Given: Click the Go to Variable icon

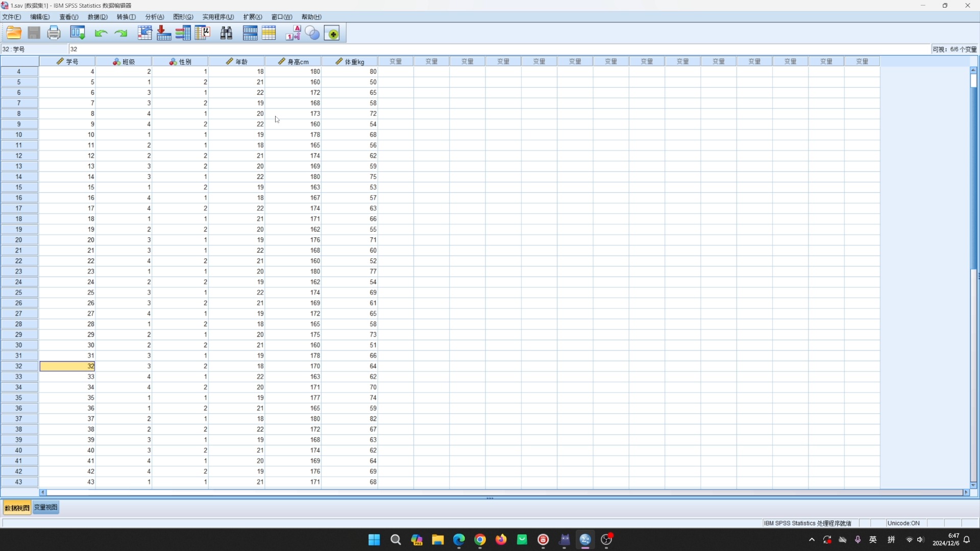Looking at the screenshot, I should coord(164,33).
